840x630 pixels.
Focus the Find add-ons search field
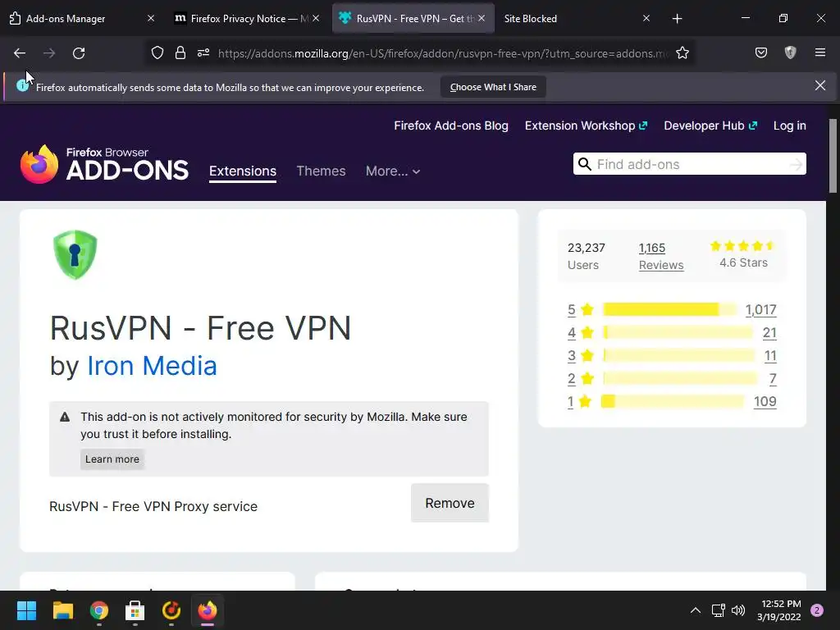689,164
